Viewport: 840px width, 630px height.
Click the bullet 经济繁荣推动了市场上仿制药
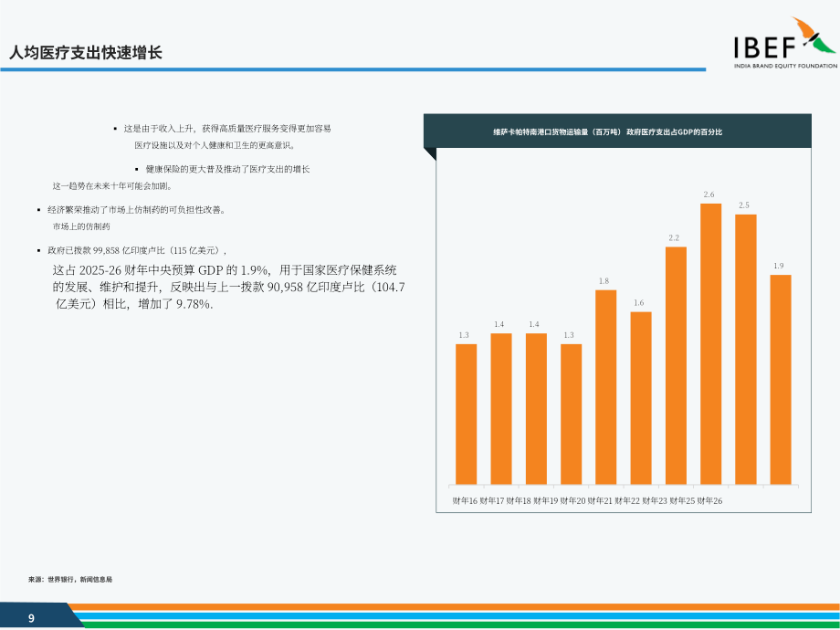click(137, 210)
